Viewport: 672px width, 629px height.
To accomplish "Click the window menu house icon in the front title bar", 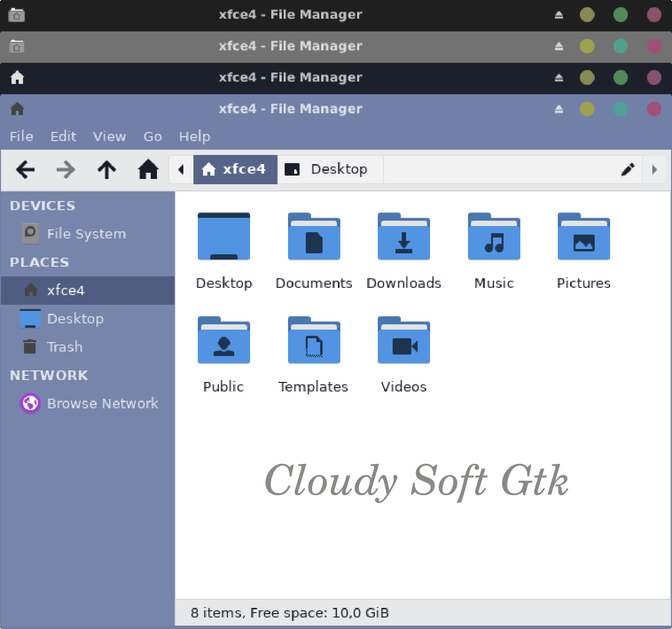I will point(17,109).
